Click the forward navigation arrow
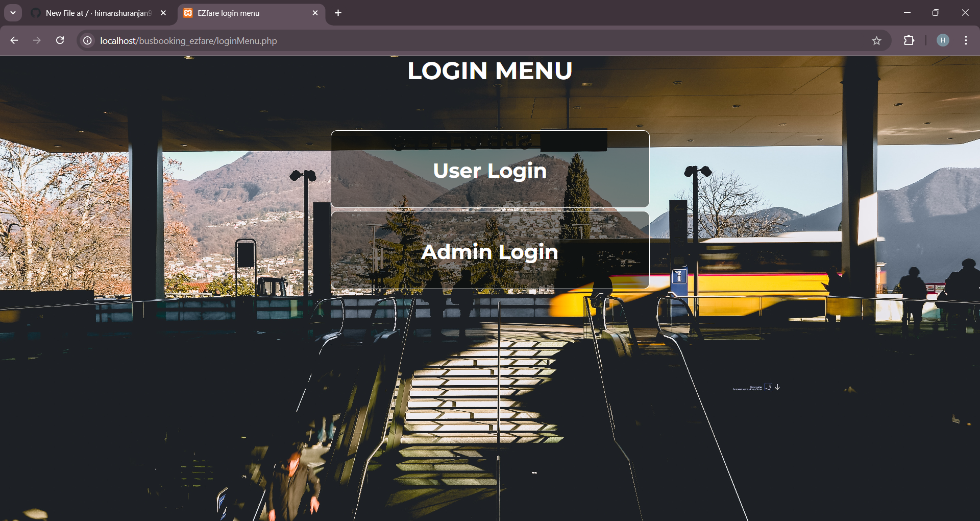Screen dimensions: 980x521 click(37, 40)
